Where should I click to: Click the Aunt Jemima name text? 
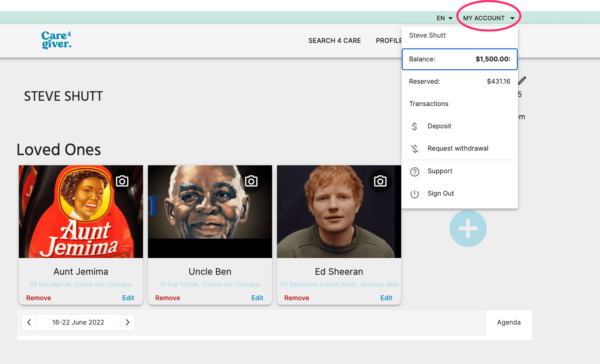(81, 272)
